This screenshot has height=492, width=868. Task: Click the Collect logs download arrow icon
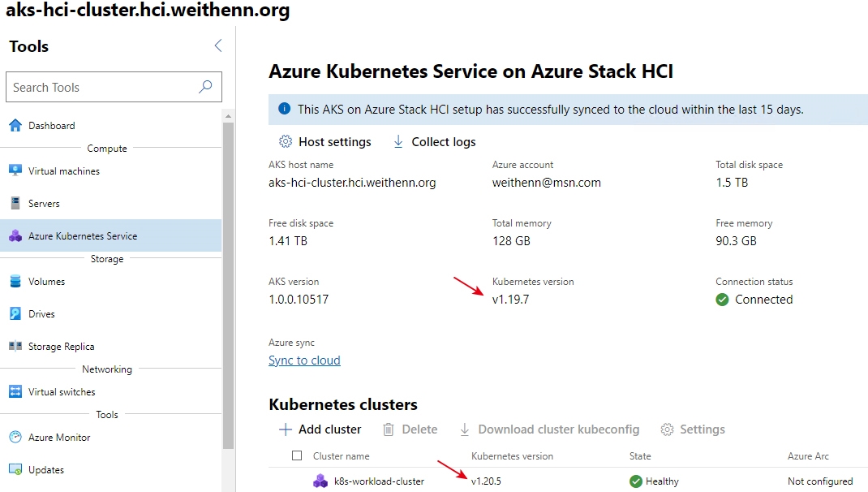(x=398, y=142)
